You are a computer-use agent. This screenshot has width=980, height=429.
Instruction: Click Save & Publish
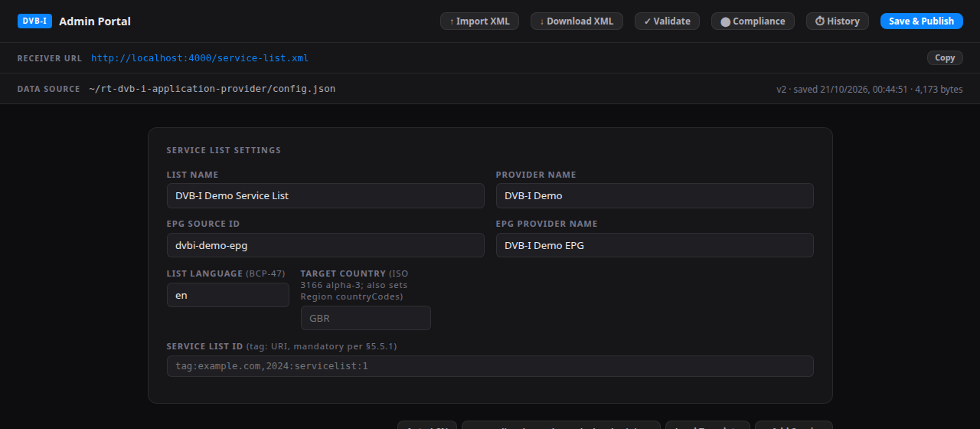pos(921,21)
